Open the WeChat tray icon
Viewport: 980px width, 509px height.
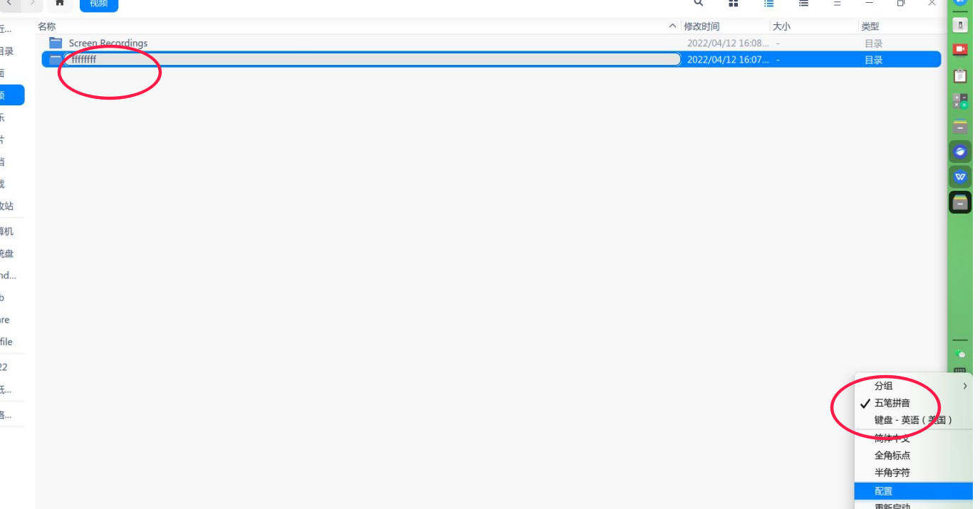(x=960, y=353)
